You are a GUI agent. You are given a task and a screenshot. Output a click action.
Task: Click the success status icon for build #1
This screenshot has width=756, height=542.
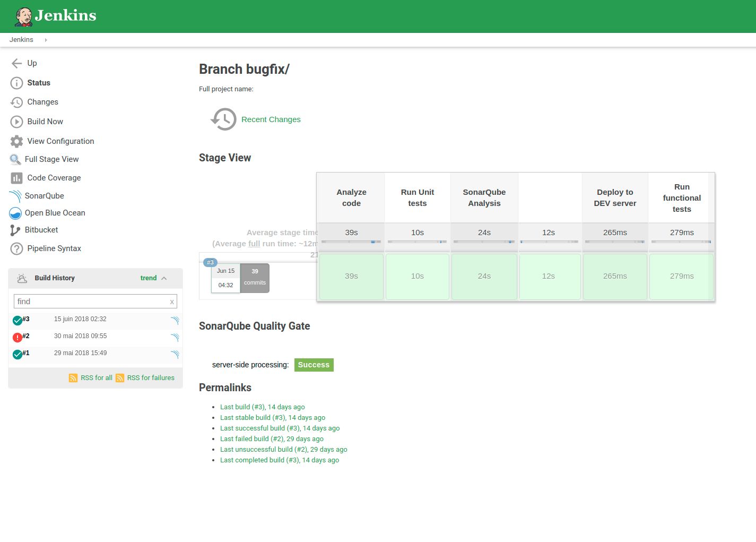coord(17,354)
